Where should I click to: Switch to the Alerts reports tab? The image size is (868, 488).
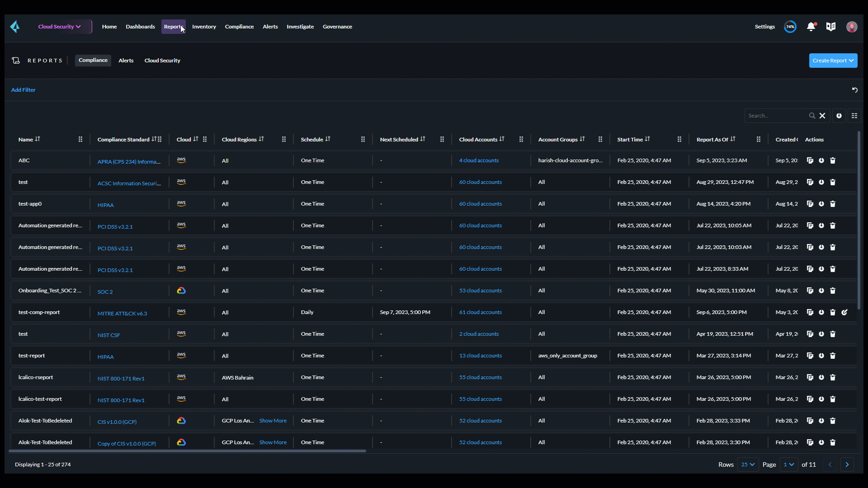[126, 60]
